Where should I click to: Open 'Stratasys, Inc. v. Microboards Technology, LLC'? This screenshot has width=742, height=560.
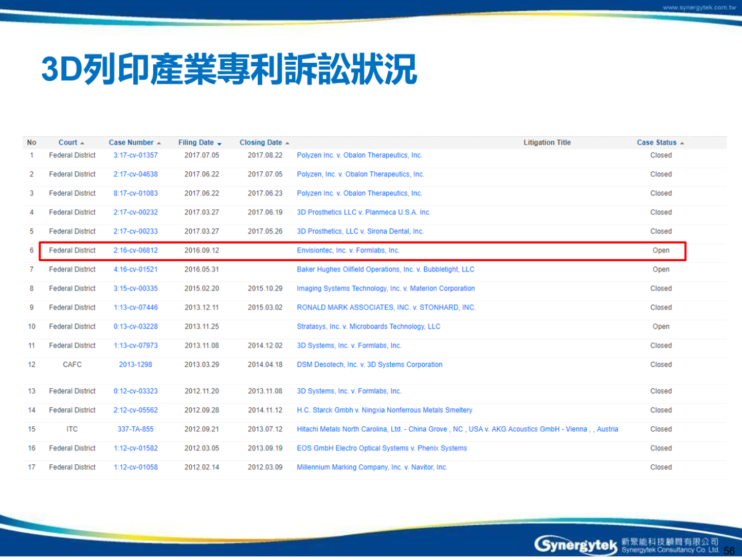[369, 327]
